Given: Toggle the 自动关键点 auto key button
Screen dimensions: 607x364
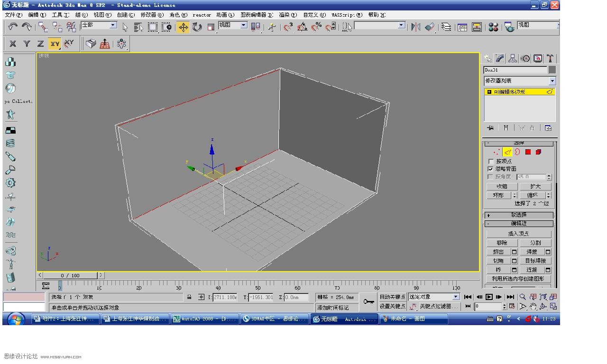Looking at the screenshot, I should coord(392,297).
